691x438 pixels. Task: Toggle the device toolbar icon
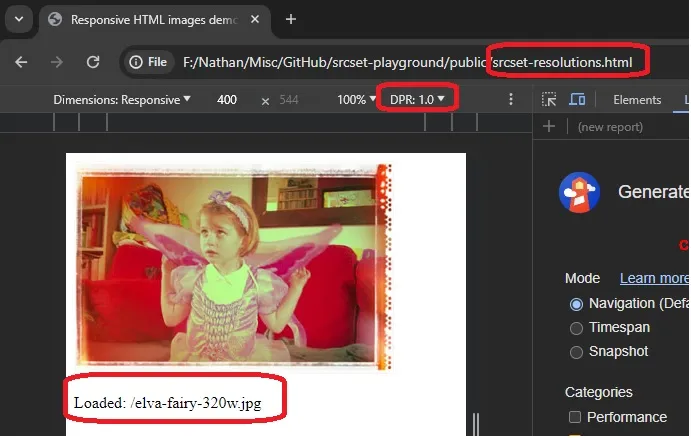pyautogui.click(x=577, y=100)
